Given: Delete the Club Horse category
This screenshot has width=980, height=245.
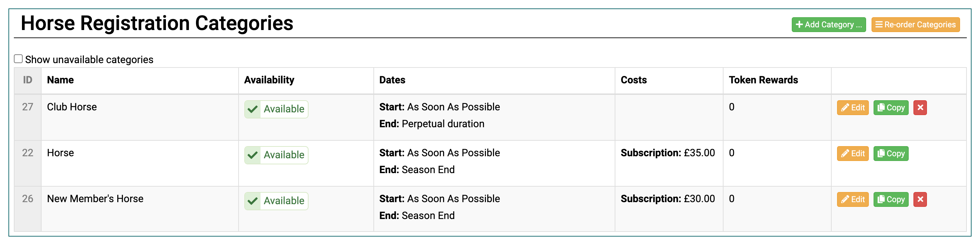Looking at the screenshot, I should tap(920, 108).
